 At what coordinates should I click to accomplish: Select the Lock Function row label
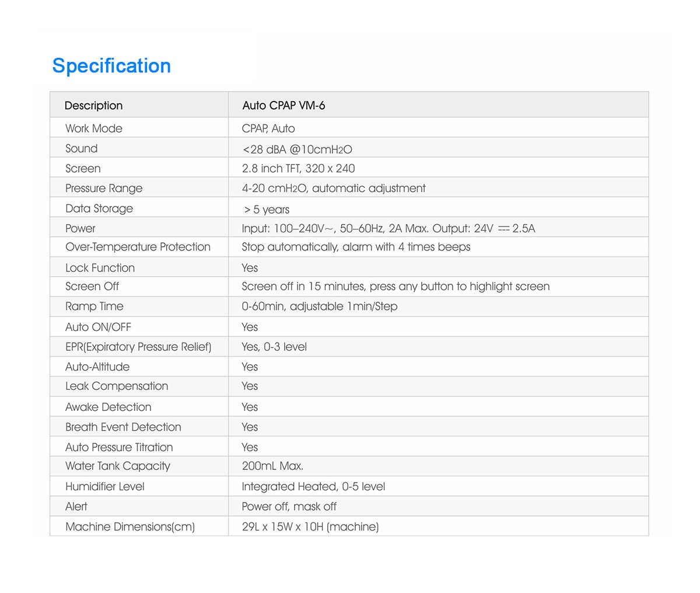[x=100, y=268]
